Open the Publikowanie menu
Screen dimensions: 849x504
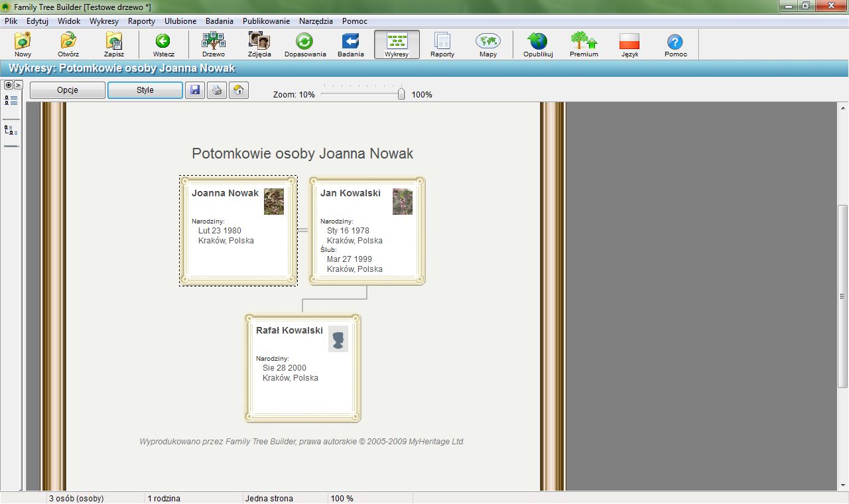tap(266, 21)
